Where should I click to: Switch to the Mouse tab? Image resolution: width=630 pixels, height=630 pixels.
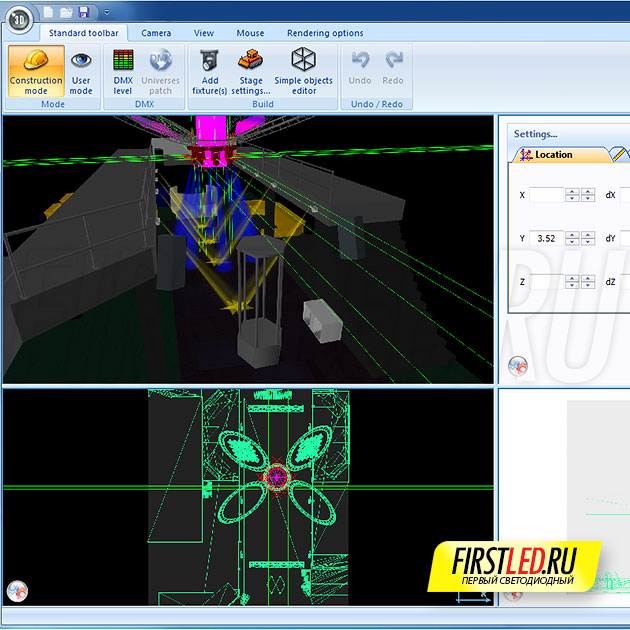pyautogui.click(x=250, y=33)
